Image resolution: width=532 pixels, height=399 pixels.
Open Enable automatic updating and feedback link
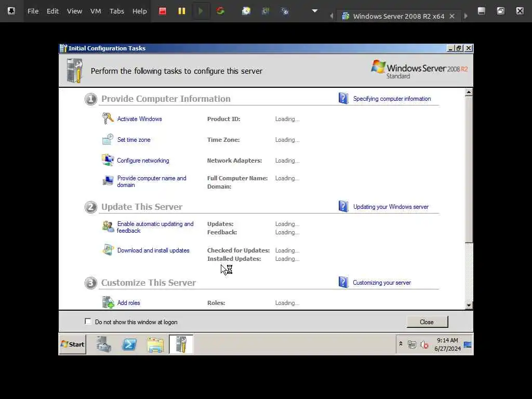point(155,228)
